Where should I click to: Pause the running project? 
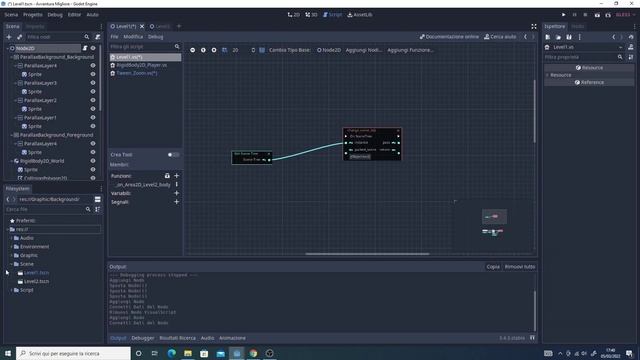point(574,15)
